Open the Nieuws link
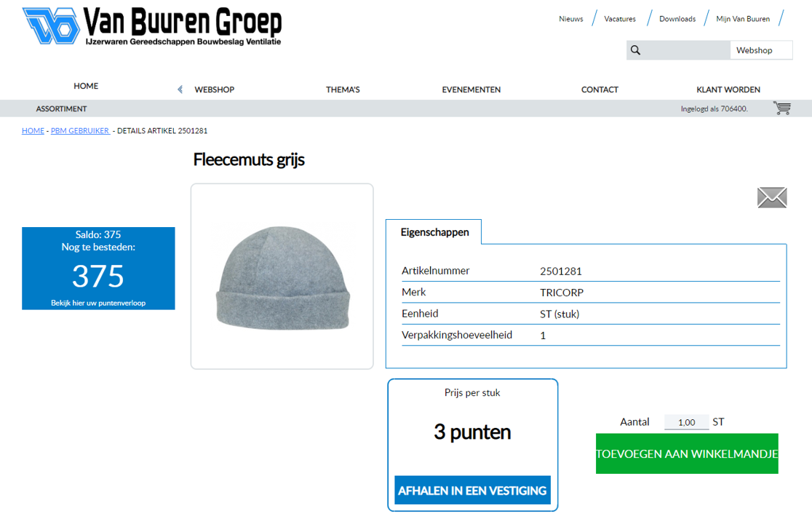Viewport: 812px width, 524px height. [570, 19]
